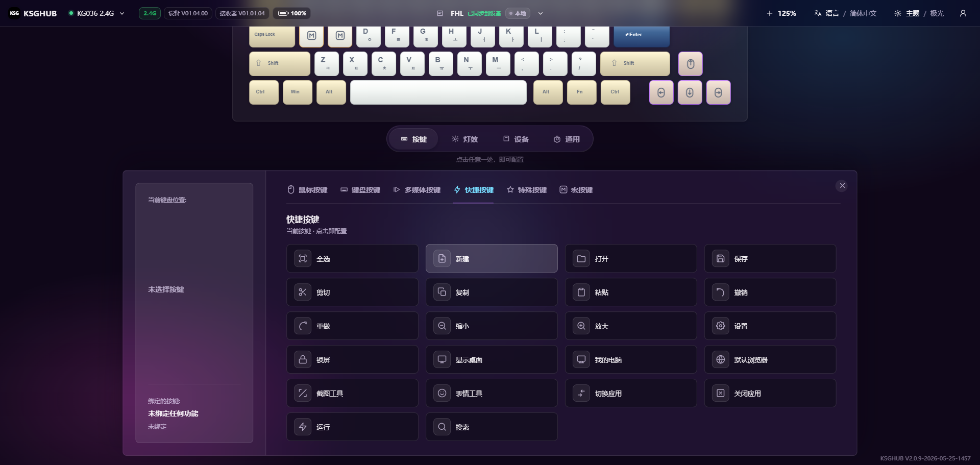The image size is (980, 465).
Task: Click the 打开 folder icon
Action: pyautogui.click(x=581, y=258)
